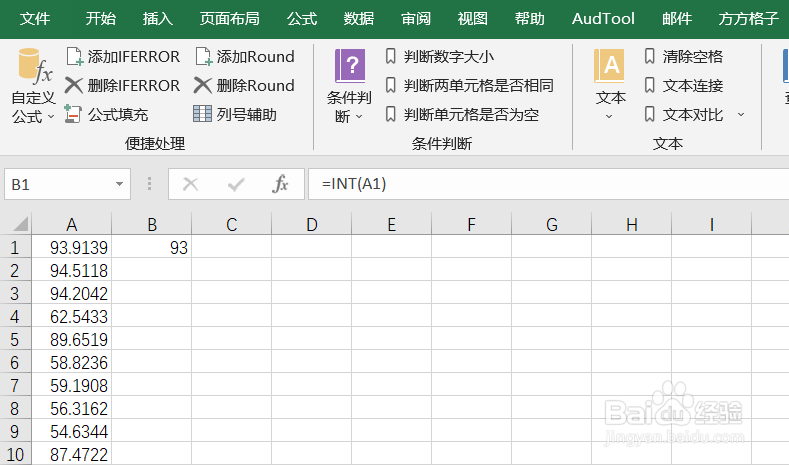789x465 pixels.
Task: Switch to the 审阅 tab
Action: pos(416,19)
